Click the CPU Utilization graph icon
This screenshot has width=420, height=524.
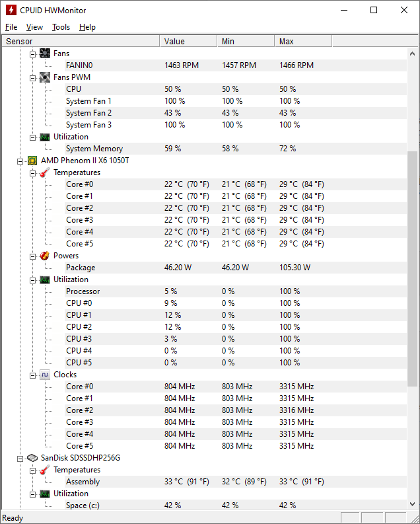(x=45, y=280)
